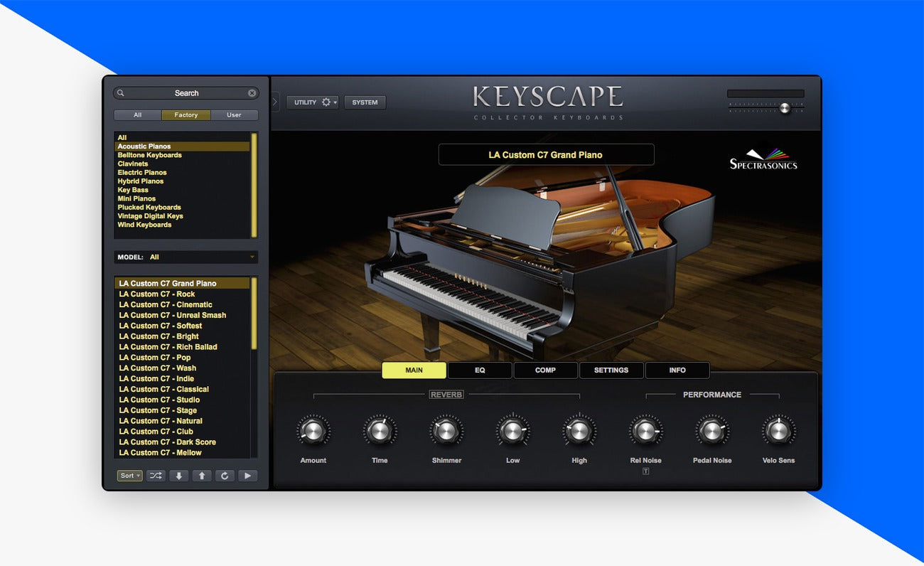Load LA Custom C7 - Rich Ballad patch
Screen dimensions: 924x566
coord(183,347)
